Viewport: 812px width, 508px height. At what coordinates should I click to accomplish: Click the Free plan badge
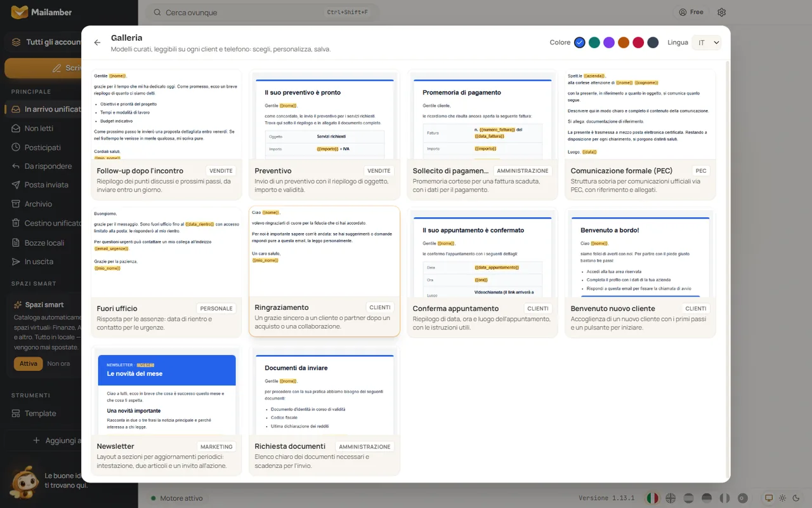pyautogui.click(x=691, y=12)
